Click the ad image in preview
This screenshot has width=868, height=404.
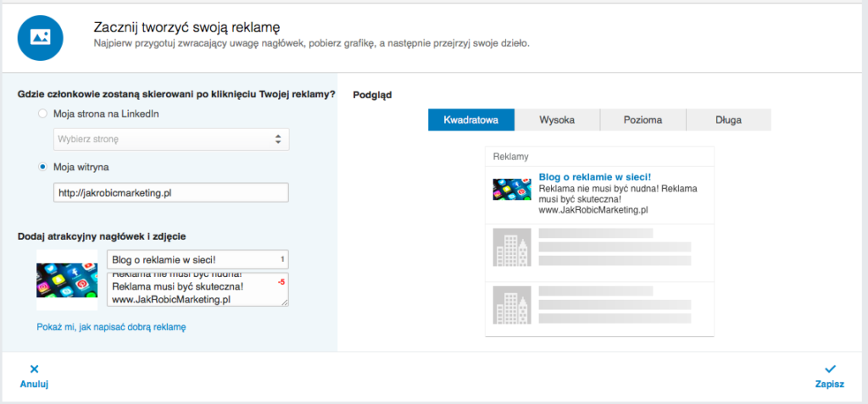pos(512,189)
